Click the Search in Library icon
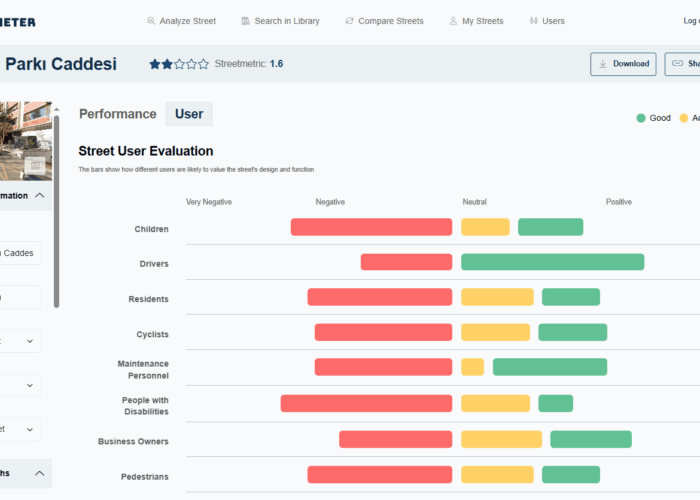The image size is (700, 500). [244, 21]
